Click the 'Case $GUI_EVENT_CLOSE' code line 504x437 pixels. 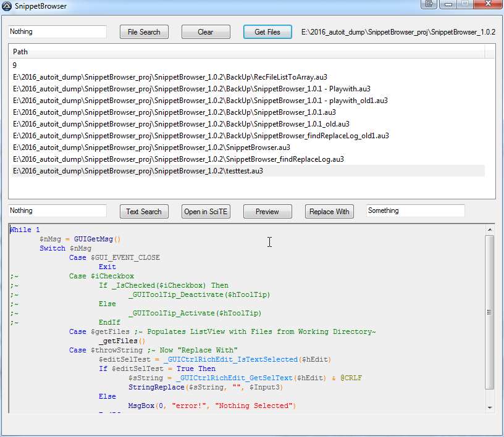114,258
